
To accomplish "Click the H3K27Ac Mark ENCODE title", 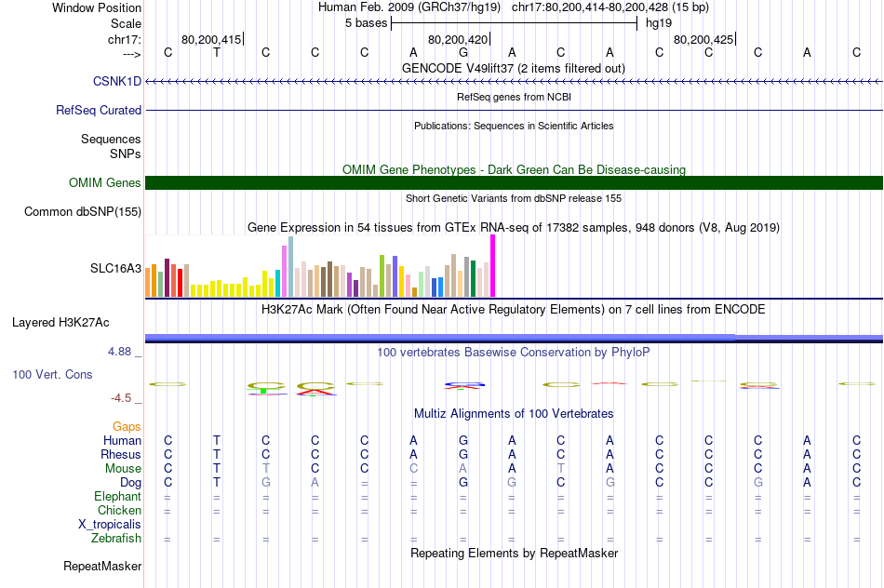I will tap(514, 310).
